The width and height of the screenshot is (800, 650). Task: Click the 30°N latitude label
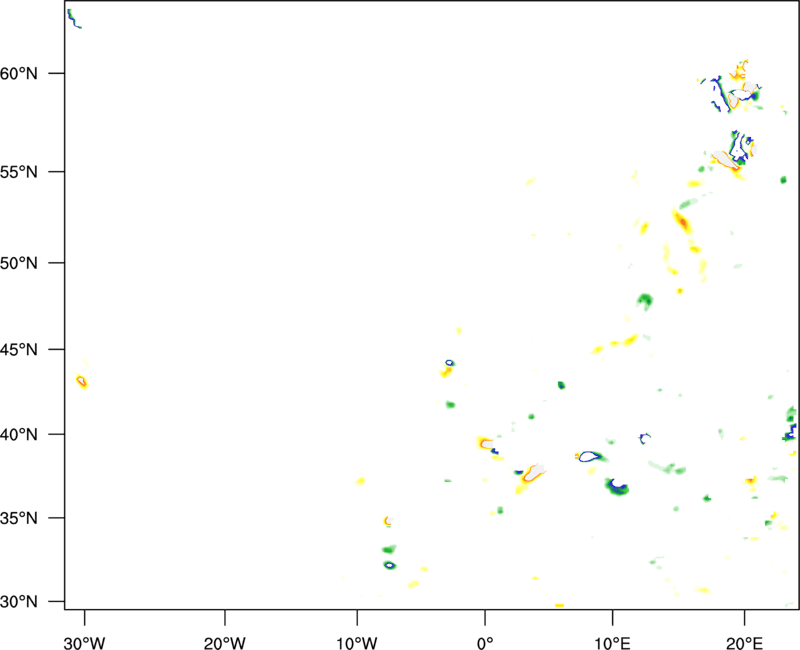pos(19,602)
